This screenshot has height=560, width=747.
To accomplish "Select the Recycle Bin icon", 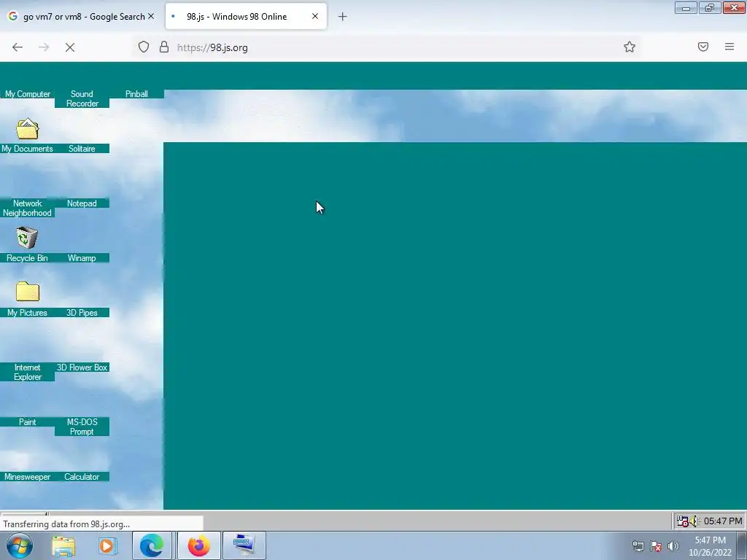I will (27, 238).
